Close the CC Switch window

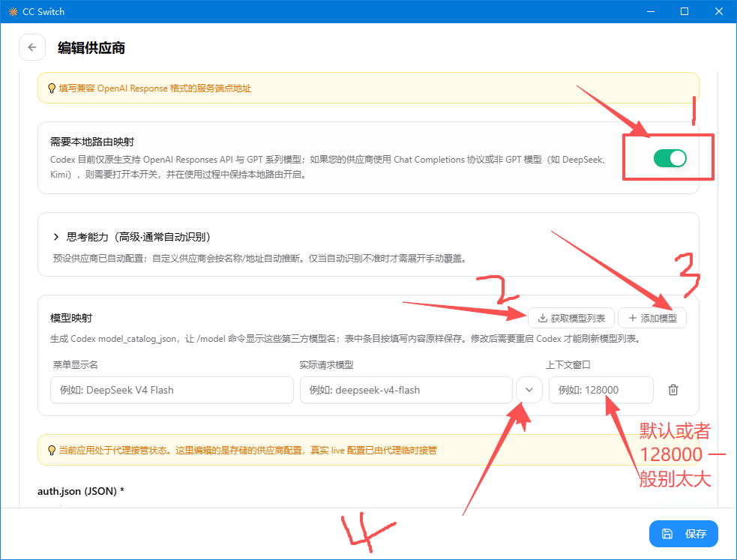(719, 11)
